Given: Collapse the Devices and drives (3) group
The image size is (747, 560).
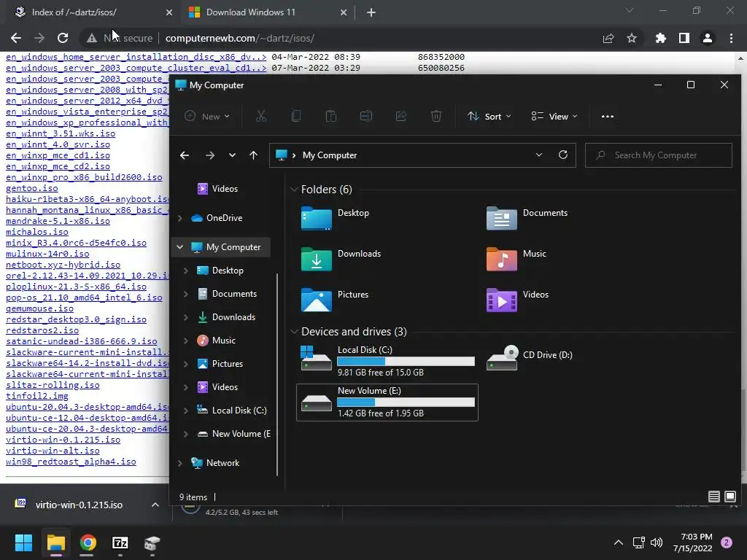Looking at the screenshot, I should [294, 332].
